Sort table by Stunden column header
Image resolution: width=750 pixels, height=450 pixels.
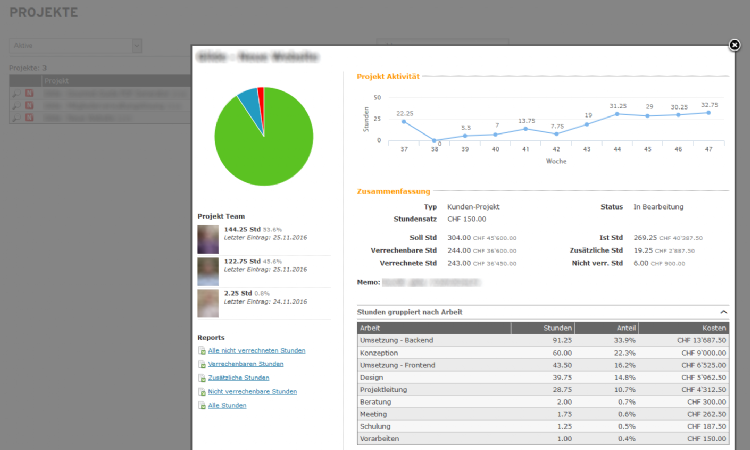point(557,326)
